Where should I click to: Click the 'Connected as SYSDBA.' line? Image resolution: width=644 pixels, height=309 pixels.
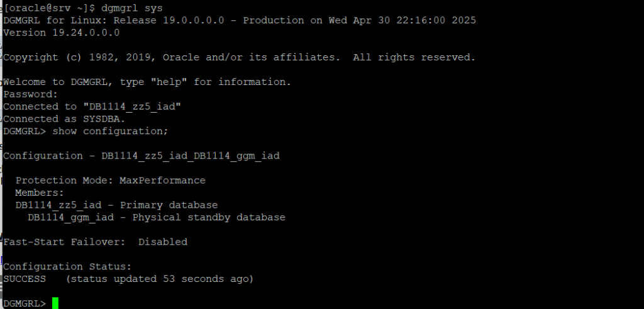click(64, 119)
